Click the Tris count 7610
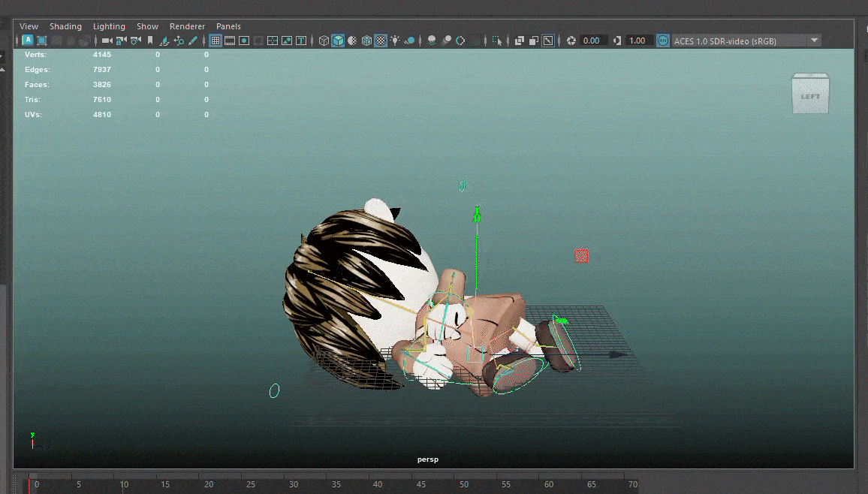The image size is (868, 494). (102, 99)
